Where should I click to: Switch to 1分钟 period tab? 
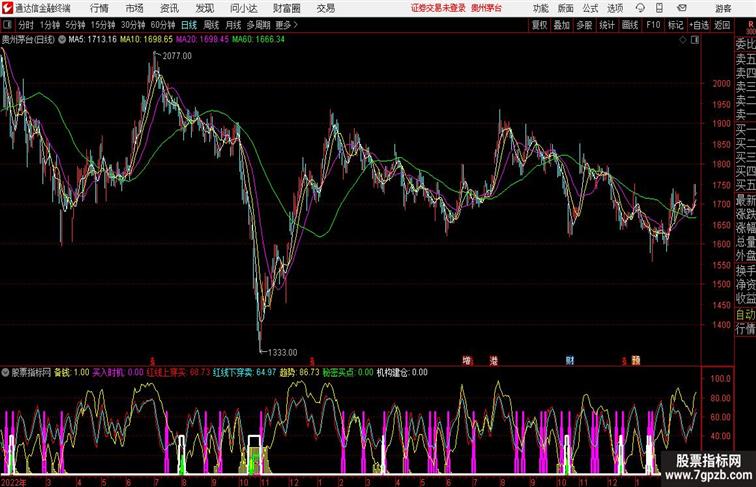click(x=50, y=25)
